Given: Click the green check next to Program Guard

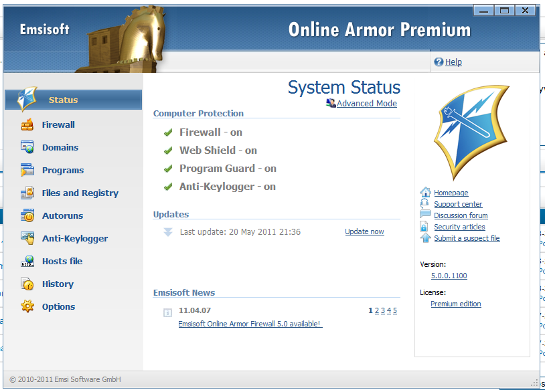Looking at the screenshot, I should pyautogui.click(x=168, y=169).
